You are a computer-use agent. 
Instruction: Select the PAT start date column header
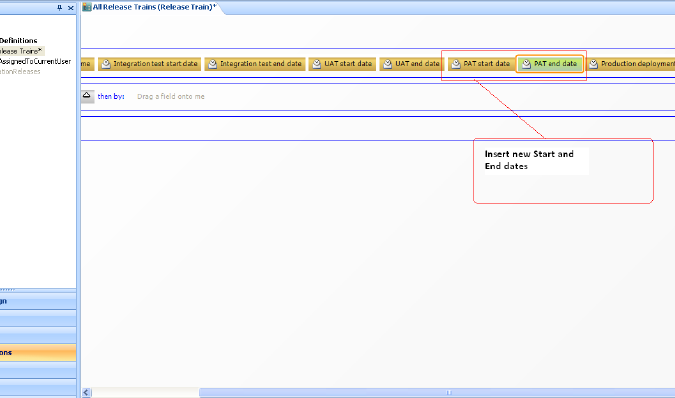[481, 64]
